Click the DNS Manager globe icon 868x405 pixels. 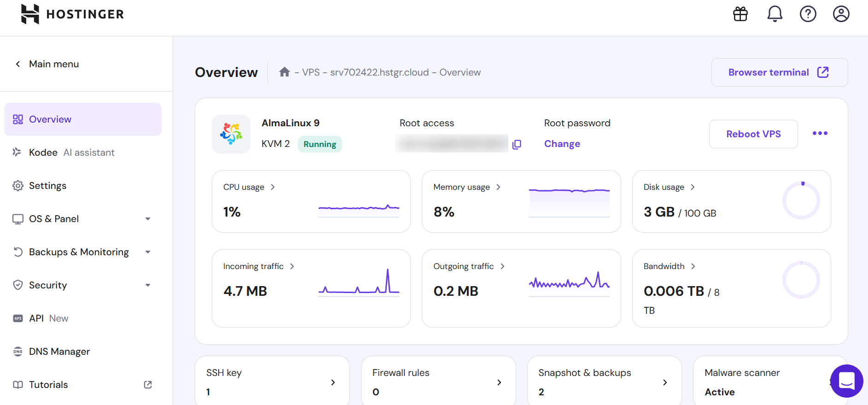18,352
